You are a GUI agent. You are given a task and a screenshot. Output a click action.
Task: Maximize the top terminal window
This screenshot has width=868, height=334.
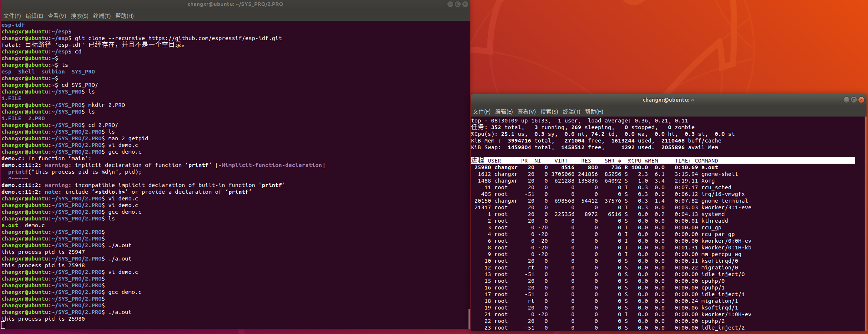pos(854,100)
